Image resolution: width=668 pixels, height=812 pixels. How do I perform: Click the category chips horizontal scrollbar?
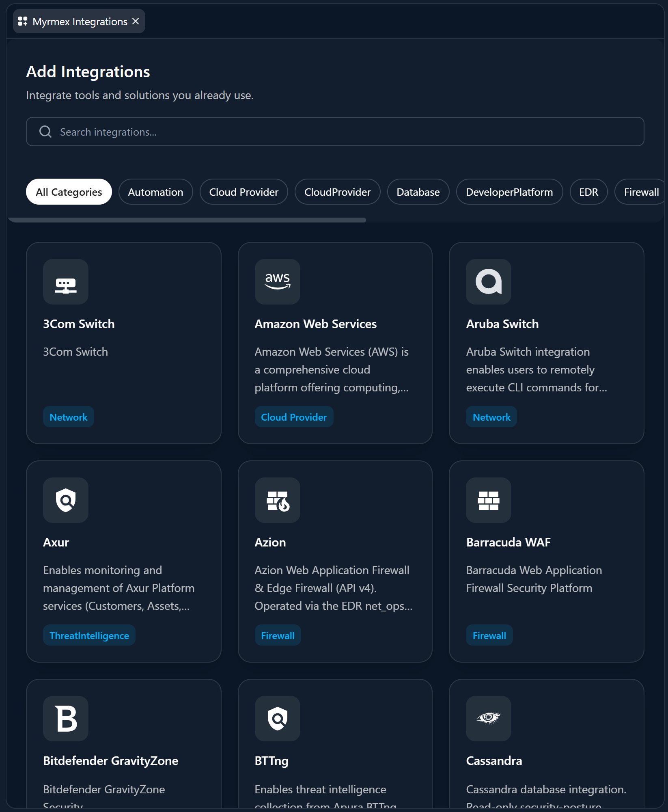187,220
